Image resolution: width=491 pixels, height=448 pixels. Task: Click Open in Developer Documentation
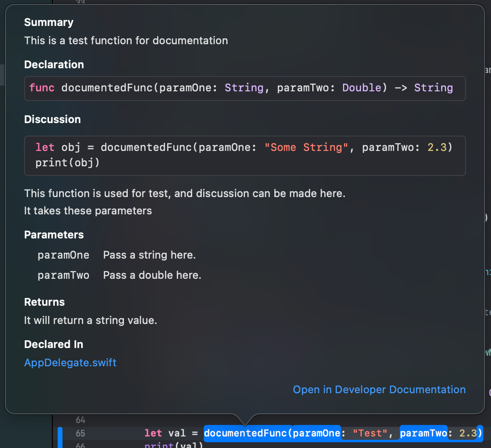(379, 389)
